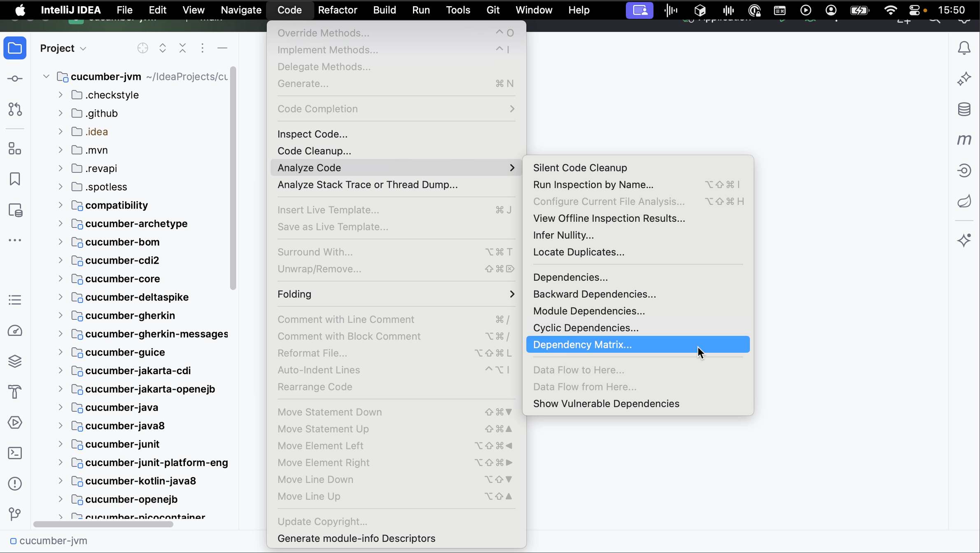This screenshot has width=980, height=553.
Task: Open the Maven tool window
Action: [x=964, y=139]
